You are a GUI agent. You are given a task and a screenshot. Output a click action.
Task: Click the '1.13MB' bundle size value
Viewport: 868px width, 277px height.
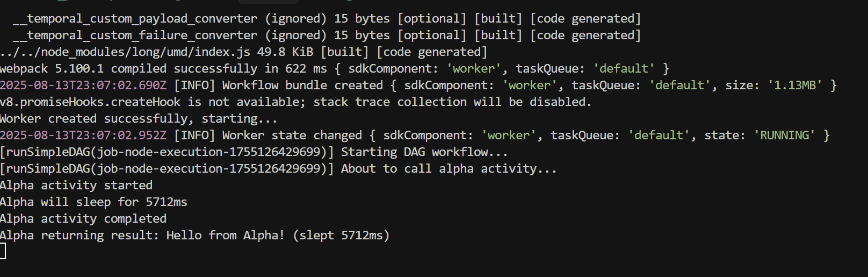(794, 86)
